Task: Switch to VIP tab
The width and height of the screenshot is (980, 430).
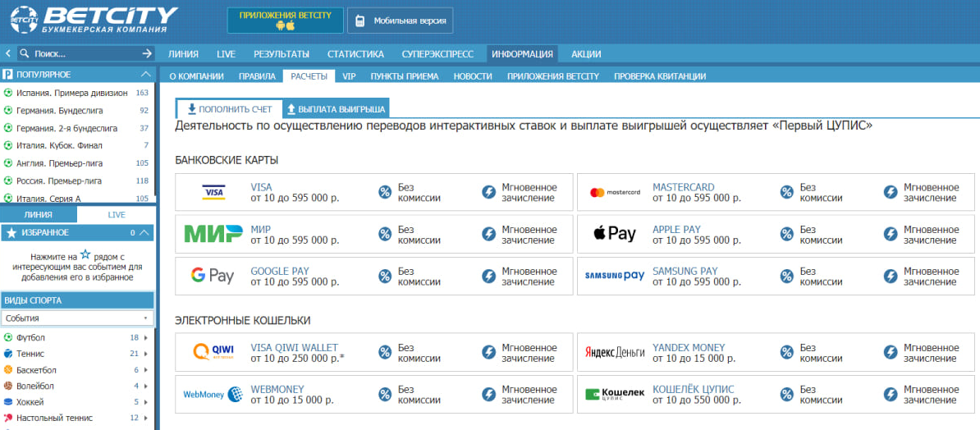Action: point(349,76)
